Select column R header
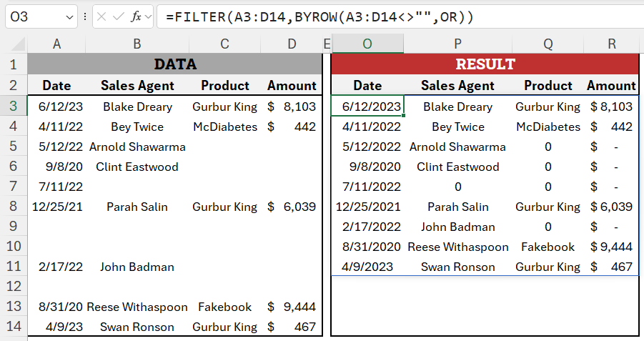This screenshot has width=644, height=341. click(x=611, y=44)
